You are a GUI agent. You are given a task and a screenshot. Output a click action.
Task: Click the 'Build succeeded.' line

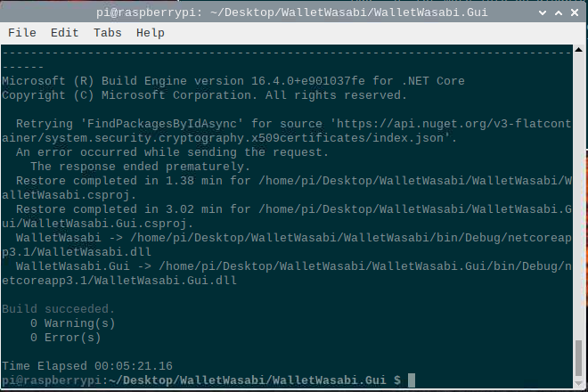click(x=58, y=309)
